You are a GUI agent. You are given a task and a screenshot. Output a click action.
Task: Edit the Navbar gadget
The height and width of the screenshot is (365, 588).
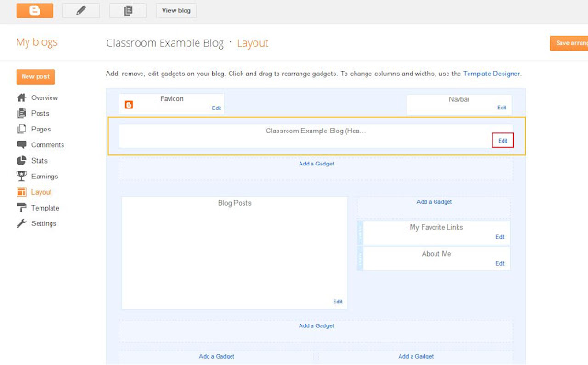coord(502,108)
